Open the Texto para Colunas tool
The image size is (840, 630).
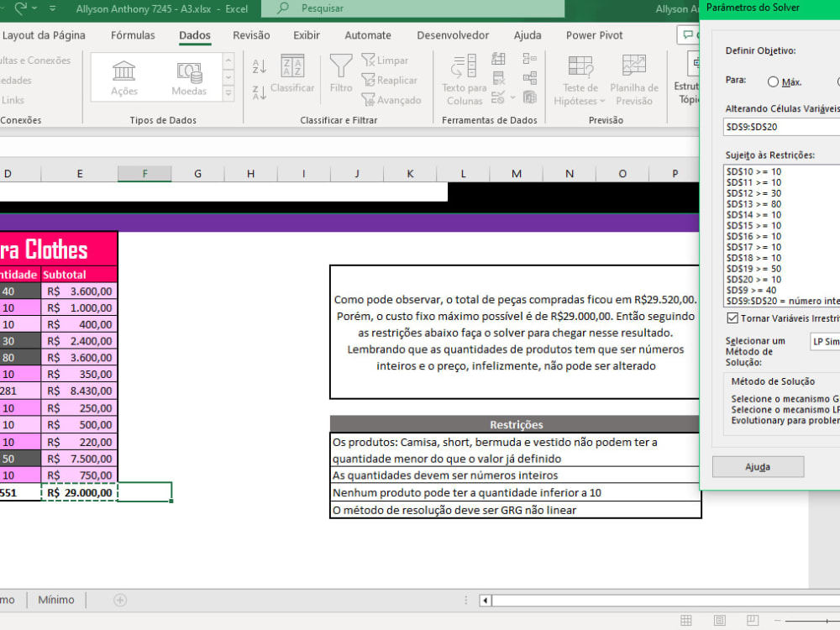(x=463, y=77)
